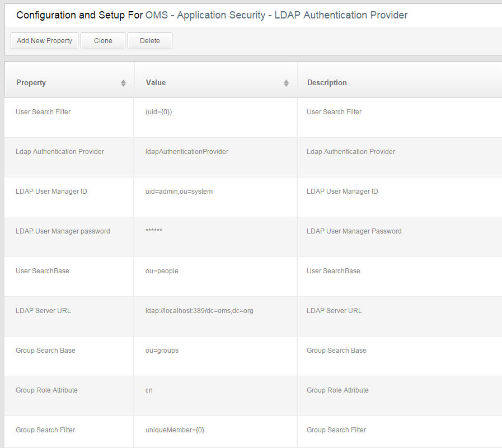The height and width of the screenshot is (448, 502).
Task: Click the ldapAuthenticationProvider value cell
Action: (186, 152)
